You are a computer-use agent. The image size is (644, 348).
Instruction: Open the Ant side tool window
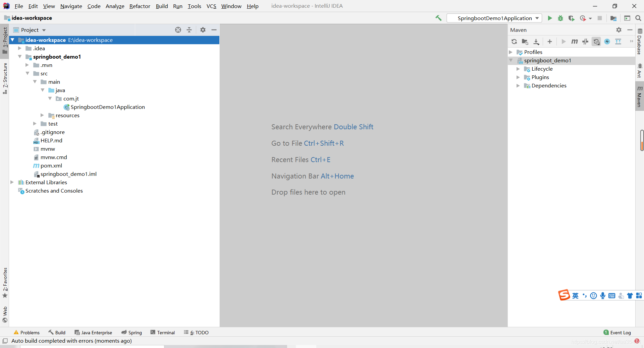640,71
